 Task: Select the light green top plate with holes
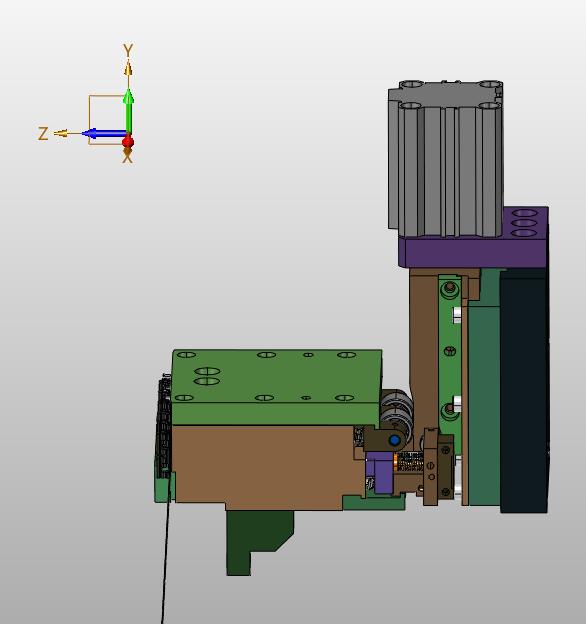[276, 387]
